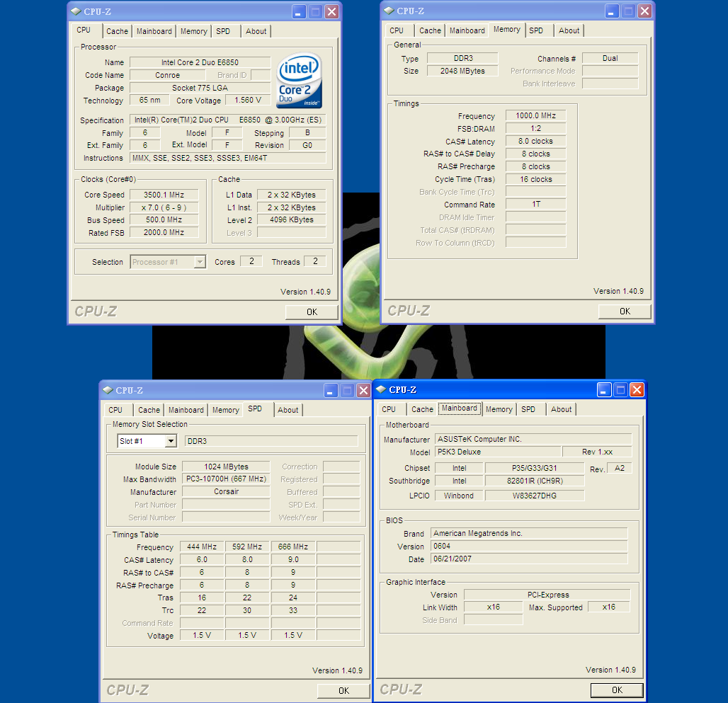
Task: Click the Rated FSB 2000.0 MHz value
Action: click(x=164, y=232)
